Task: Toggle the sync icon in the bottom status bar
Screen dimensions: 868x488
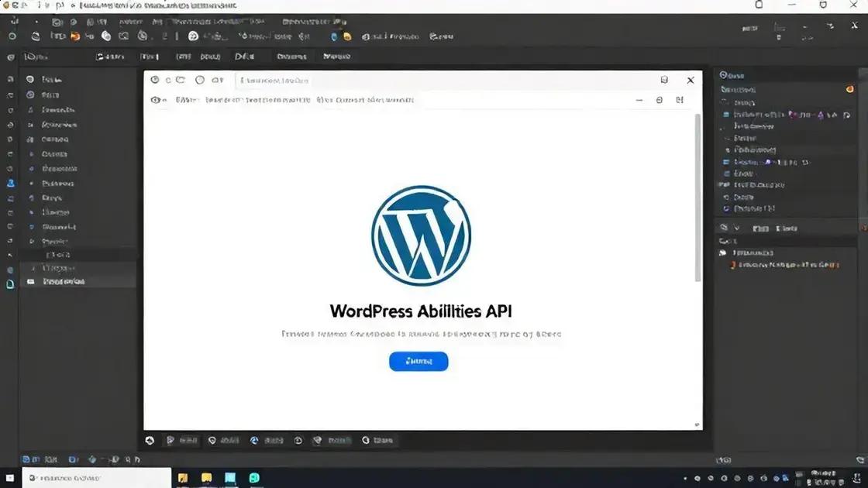Action: (254, 440)
